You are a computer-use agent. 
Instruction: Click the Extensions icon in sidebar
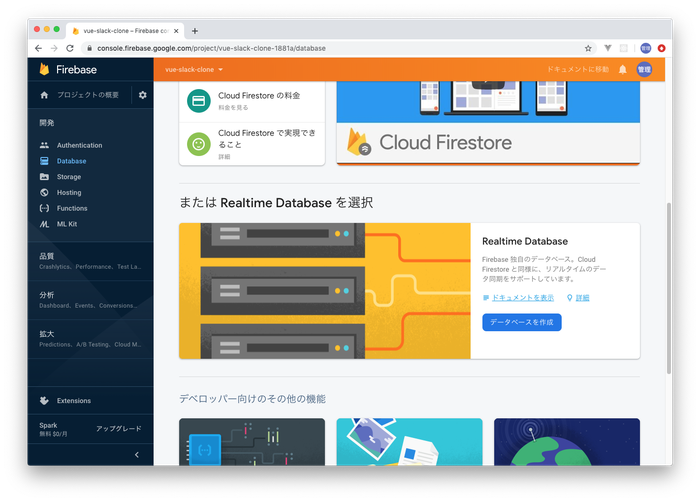(x=44, y=401)
